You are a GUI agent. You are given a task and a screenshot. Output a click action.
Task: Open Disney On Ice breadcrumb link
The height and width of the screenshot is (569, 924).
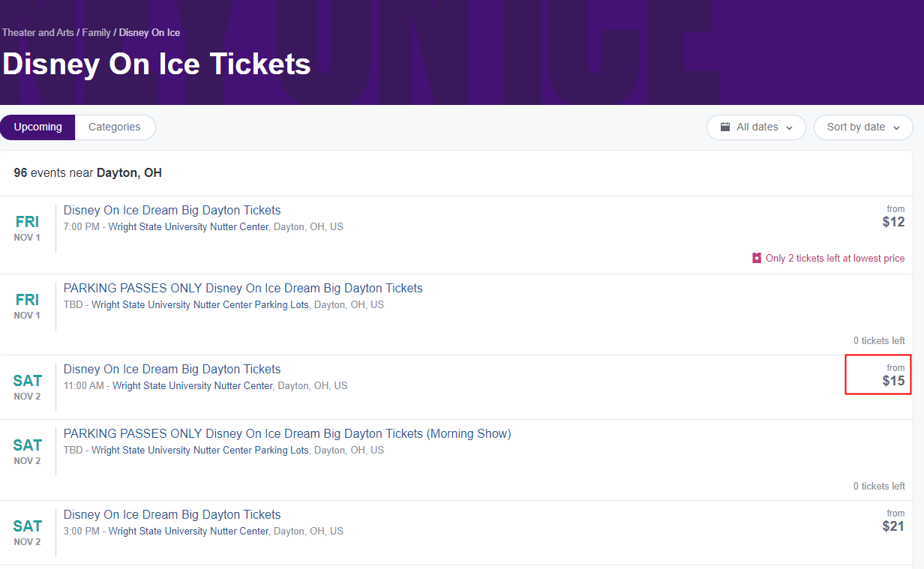[149, 33]
